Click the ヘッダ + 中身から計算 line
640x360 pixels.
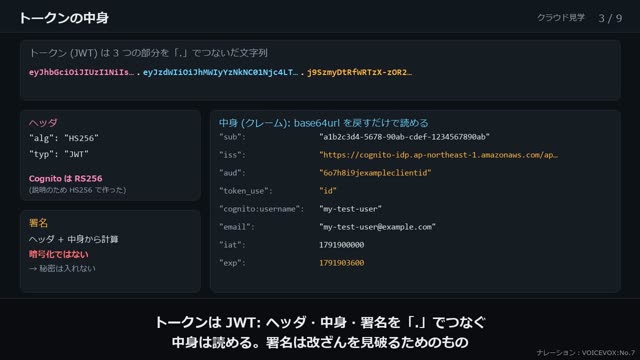tap(73, 239)
